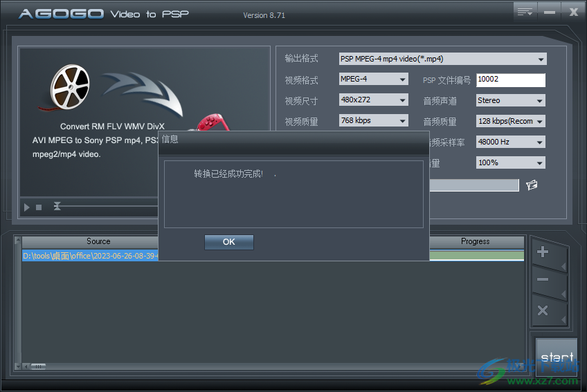Expand the 视频质量 768 kbps dropdown
The image size is (587, 392).
click(373, 120)
